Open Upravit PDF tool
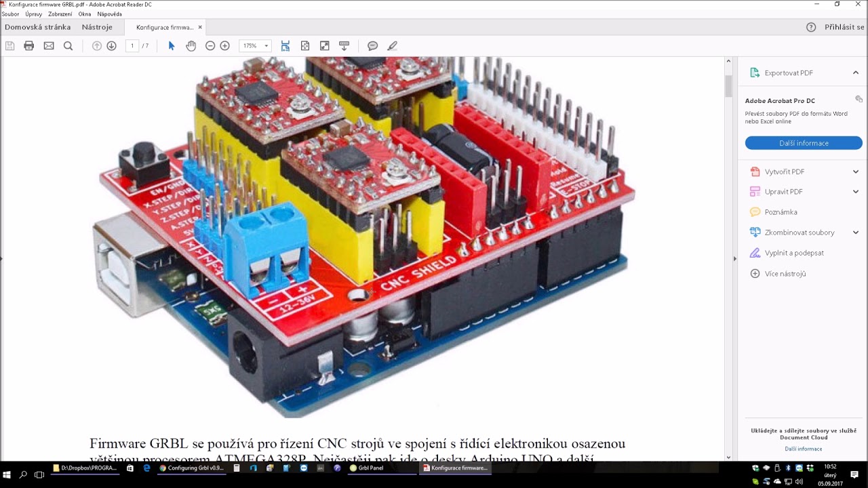Viewport: 868px width, 488px height. point(784,192)
